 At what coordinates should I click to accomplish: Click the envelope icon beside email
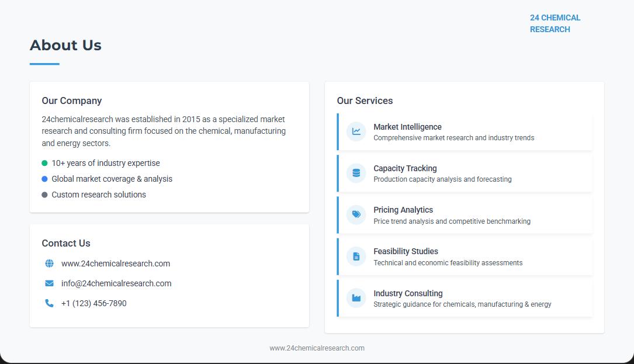point(49,283)
